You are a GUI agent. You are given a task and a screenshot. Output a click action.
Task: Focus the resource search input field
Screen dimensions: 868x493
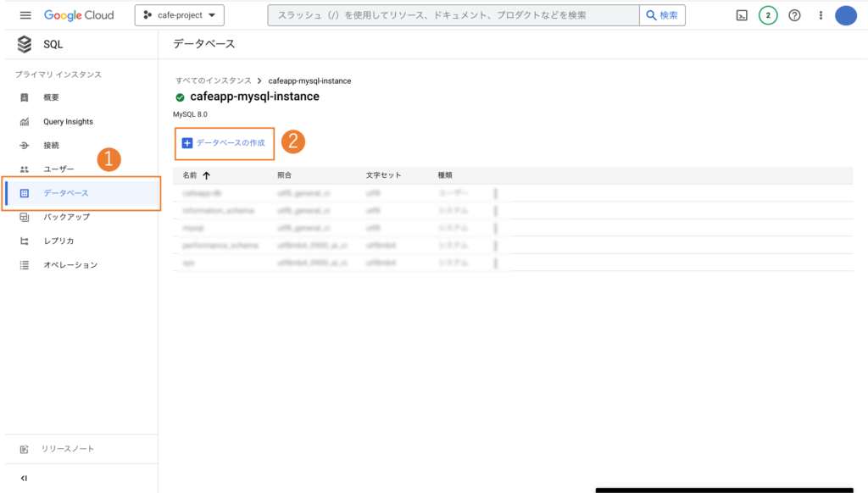[453, 15]
